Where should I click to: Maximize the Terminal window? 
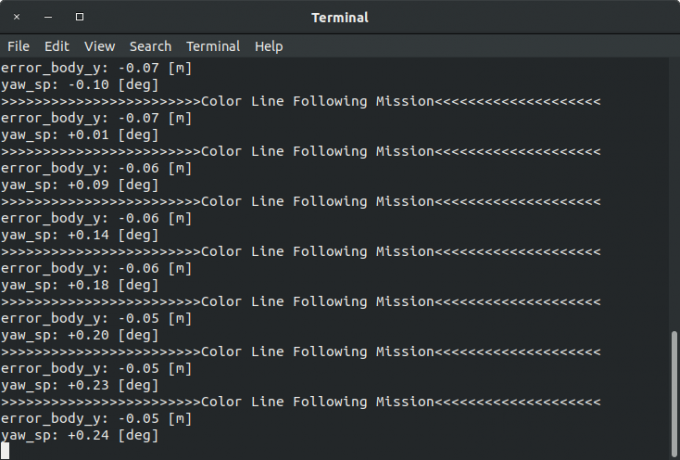(x=79, y=17)
